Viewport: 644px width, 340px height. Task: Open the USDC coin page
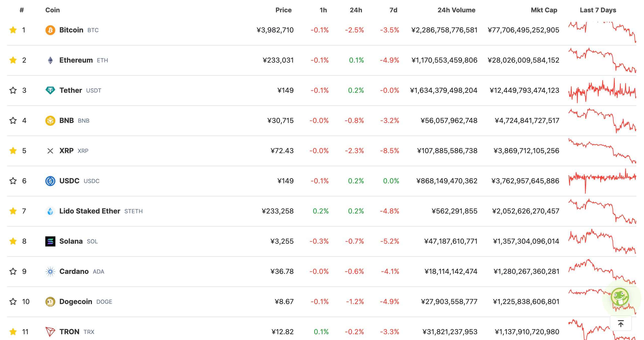coord(69,181)
